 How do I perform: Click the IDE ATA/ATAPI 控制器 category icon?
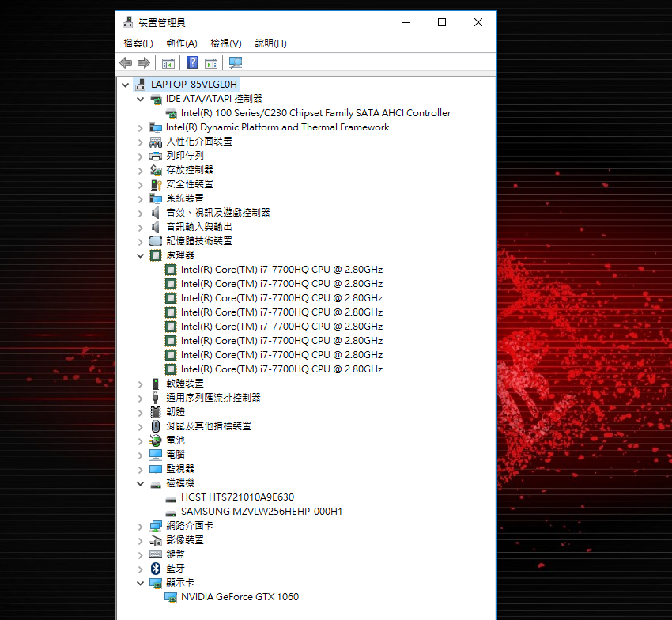coord(156,99)
